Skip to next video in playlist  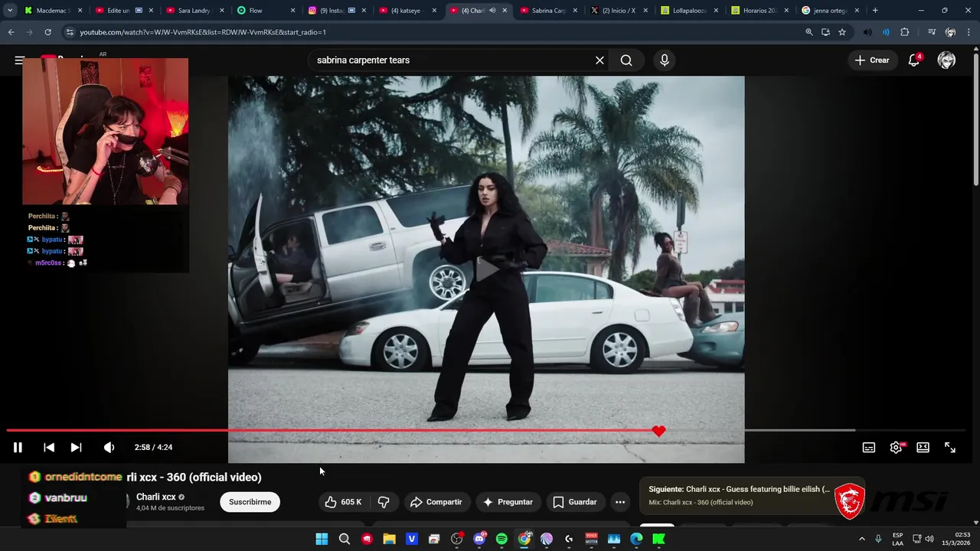(x=76, y=448)
